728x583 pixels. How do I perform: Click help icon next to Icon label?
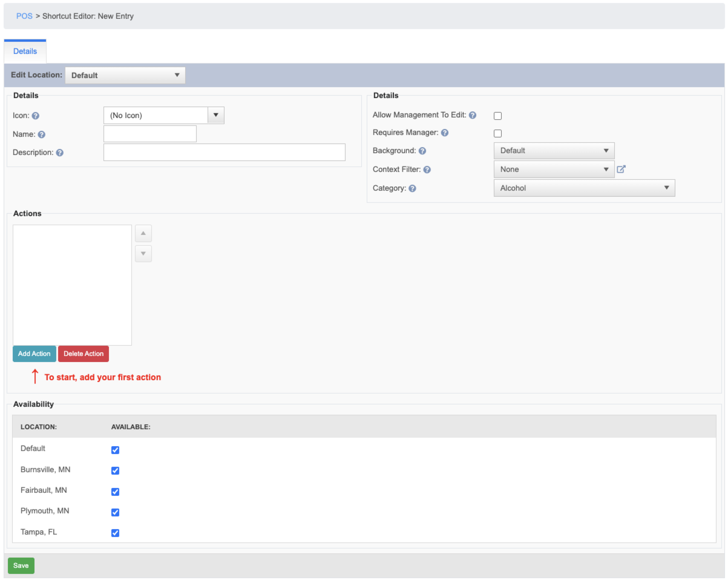(35, 116)
